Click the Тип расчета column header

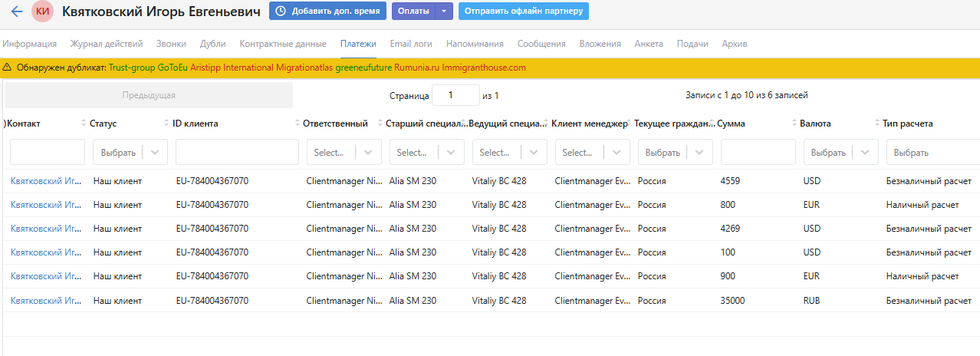(x=908, y=124)
